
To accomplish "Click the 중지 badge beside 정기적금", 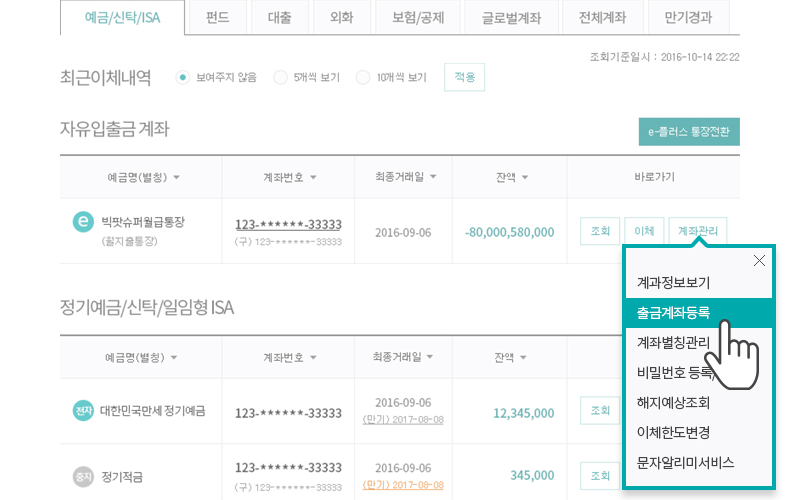I will 83,477.
